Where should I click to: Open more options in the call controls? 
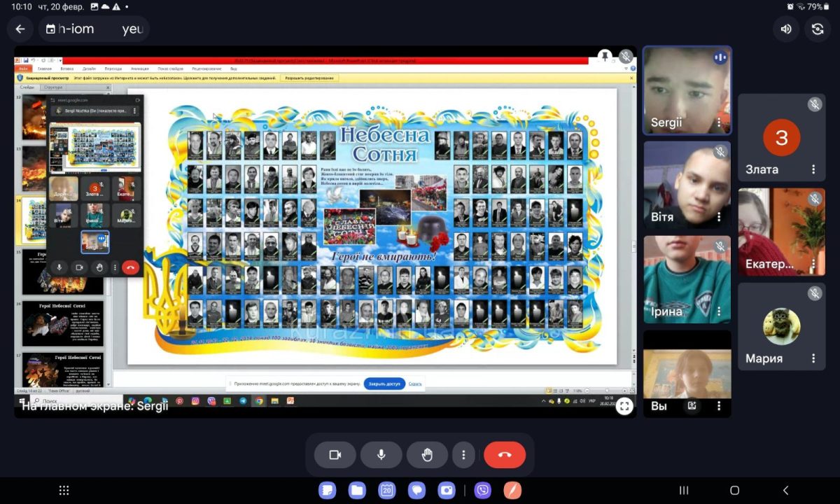point(463,455)
